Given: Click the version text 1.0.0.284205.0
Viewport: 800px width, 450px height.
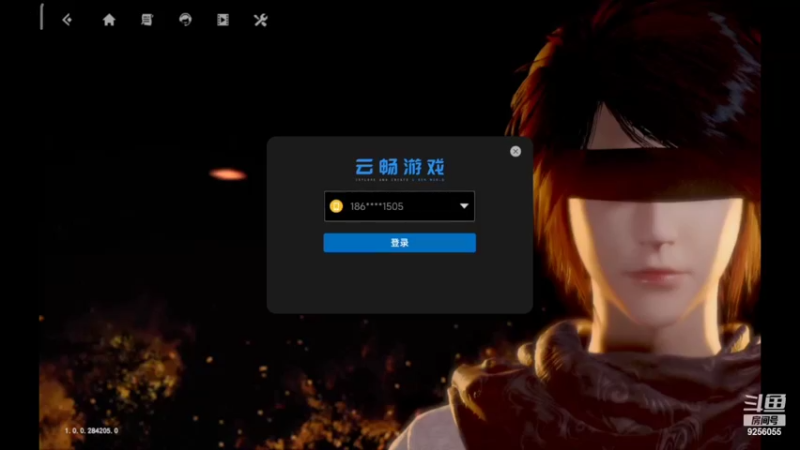Looking at the screenshot, I should [91, 431].
